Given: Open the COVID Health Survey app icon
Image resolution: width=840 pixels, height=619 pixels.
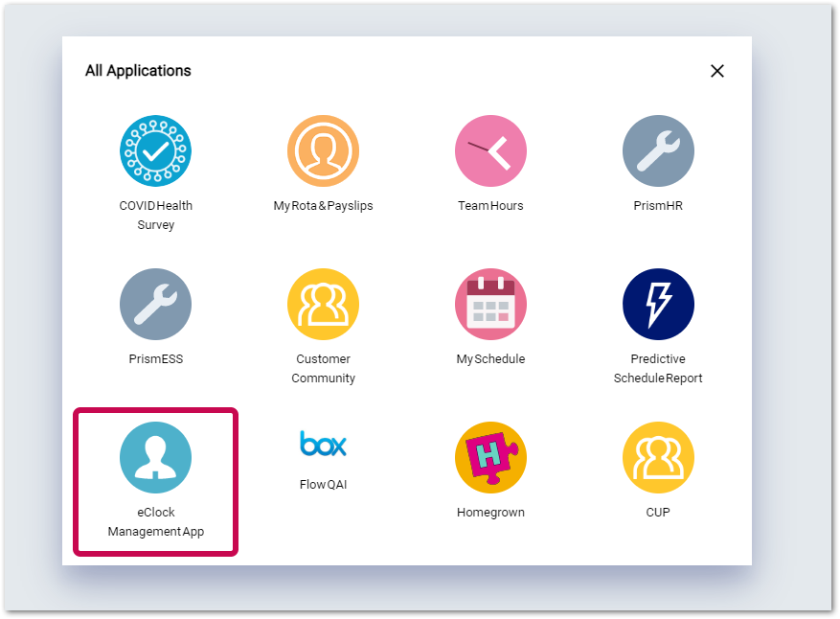Looking at the screenshot, I should (x=155, y=150).
